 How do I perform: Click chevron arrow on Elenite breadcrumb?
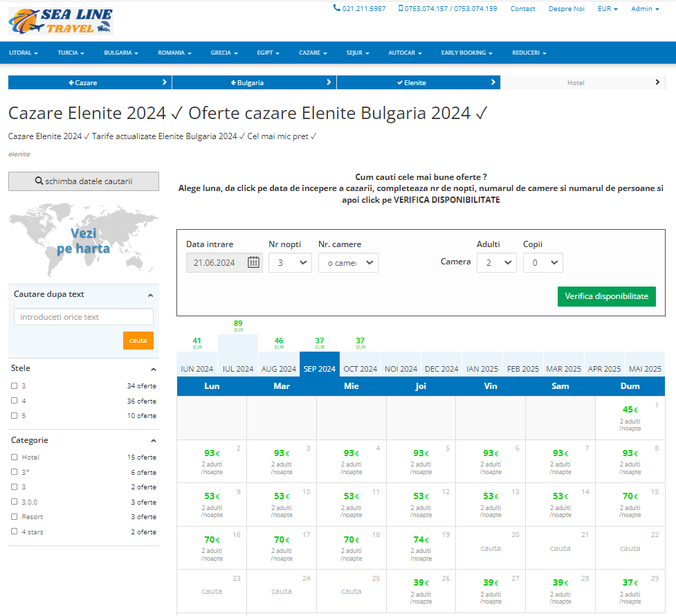(493, 82)
